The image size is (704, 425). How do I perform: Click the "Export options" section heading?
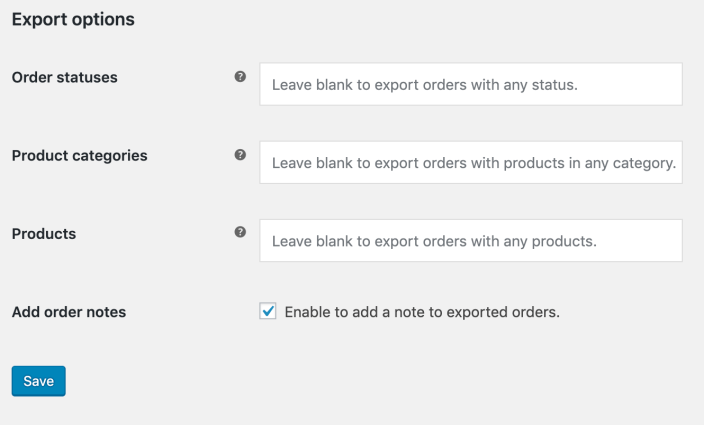pos(73,19)
